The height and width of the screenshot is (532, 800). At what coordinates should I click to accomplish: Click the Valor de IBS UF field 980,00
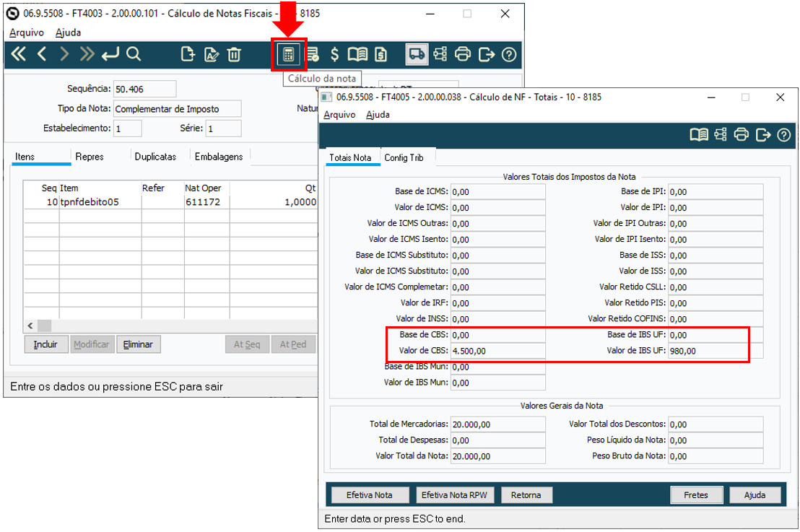[716, 351]
